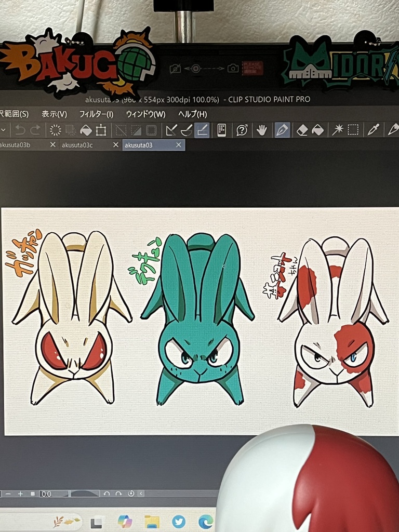Screen dimensions: 399x532
Task: Reset canvas rotation icon
Action: click(131, 494)
